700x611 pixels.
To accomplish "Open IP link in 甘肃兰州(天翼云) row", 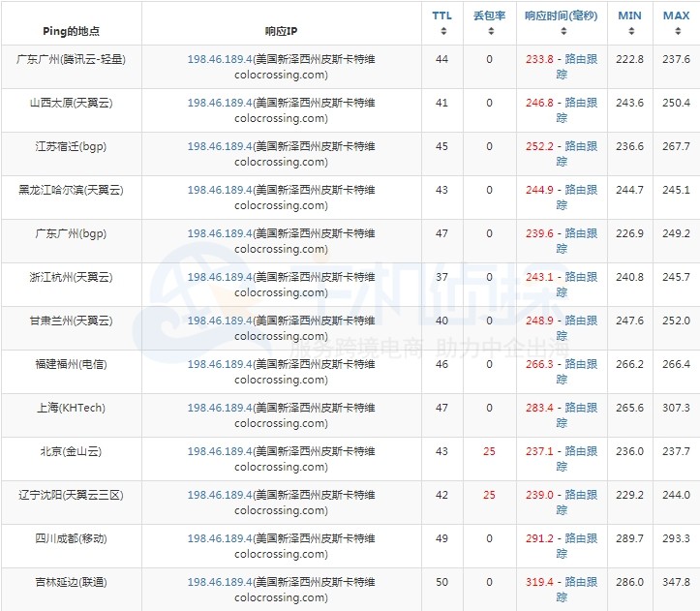I will coord(220,321).
